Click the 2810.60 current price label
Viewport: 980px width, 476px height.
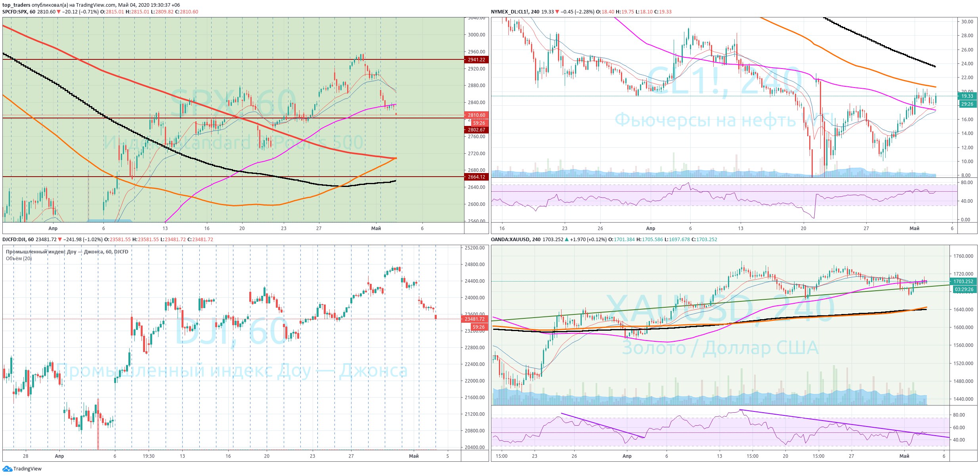point(476,115)
